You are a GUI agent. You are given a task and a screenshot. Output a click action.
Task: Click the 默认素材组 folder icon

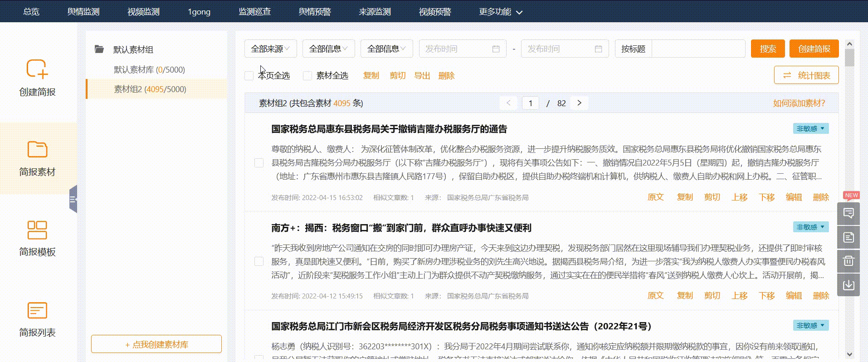[99, 49]
